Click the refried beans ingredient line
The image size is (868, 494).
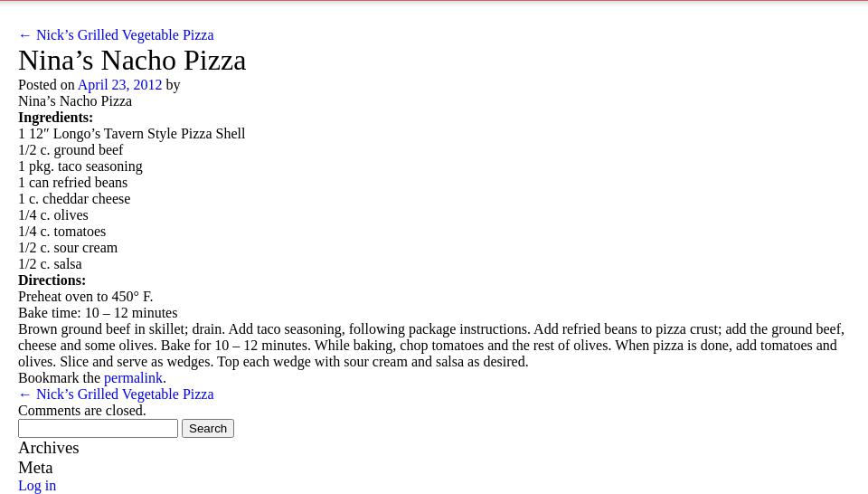[72, 183]
